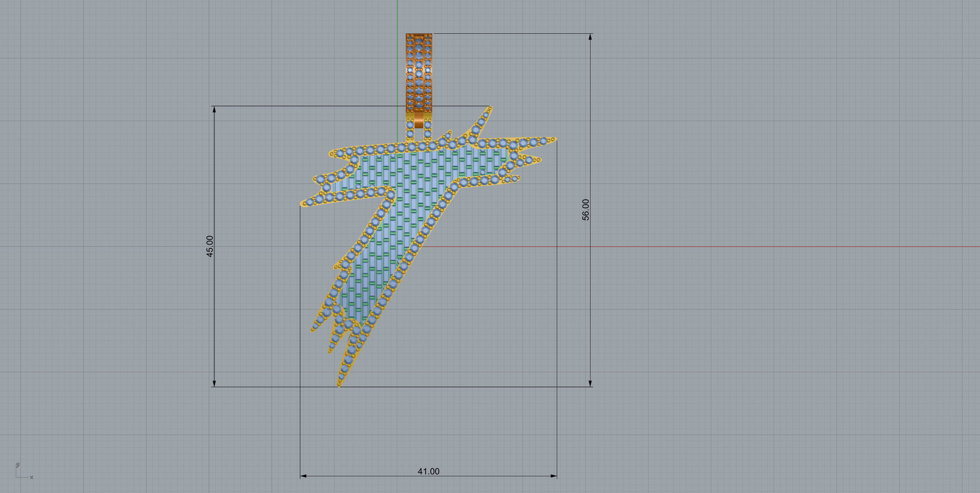980x493 pixels.
Task: Click the x label of the axis icon
Action: 32,477
